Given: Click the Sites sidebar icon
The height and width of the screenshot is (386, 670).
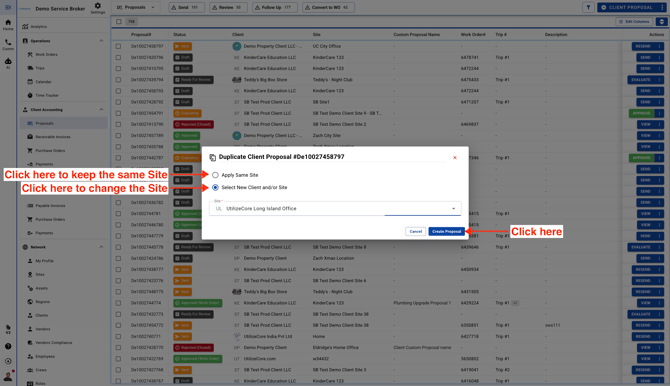Looking at the screenshot, I should pyautogui.click(x=30, y=274).
